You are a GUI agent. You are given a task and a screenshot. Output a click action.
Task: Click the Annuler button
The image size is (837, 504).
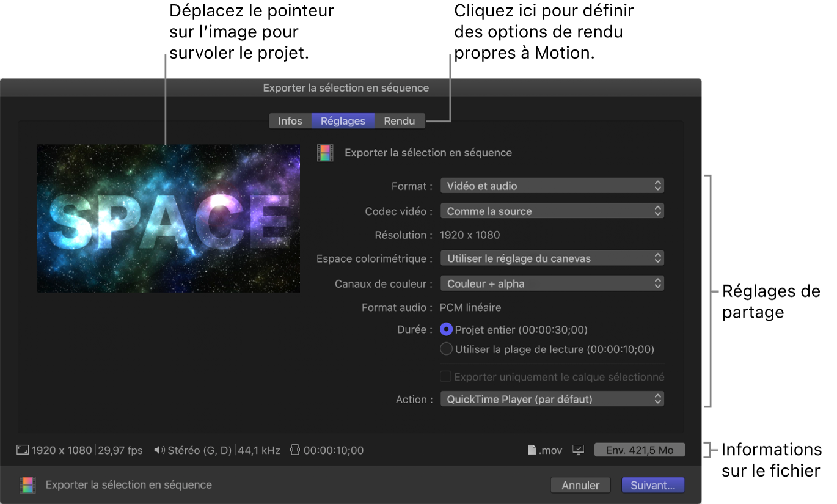580,485
